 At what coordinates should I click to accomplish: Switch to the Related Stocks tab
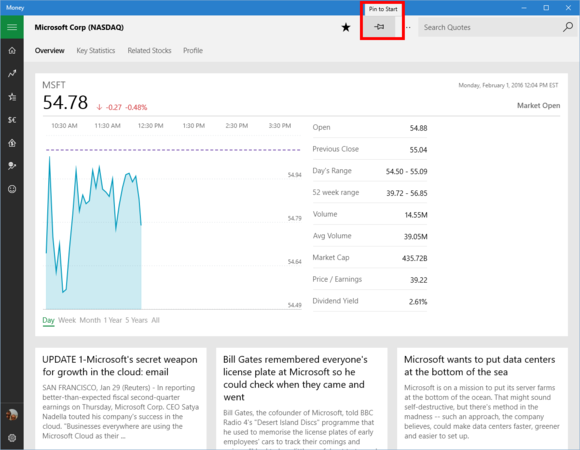(x=149, y=51)
